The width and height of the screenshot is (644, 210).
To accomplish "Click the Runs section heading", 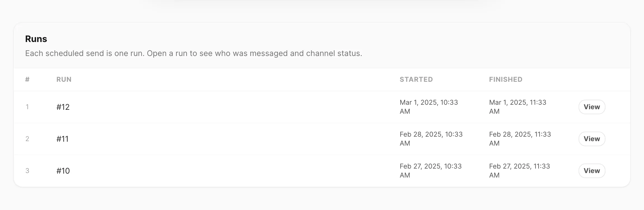I will (36, 39).
